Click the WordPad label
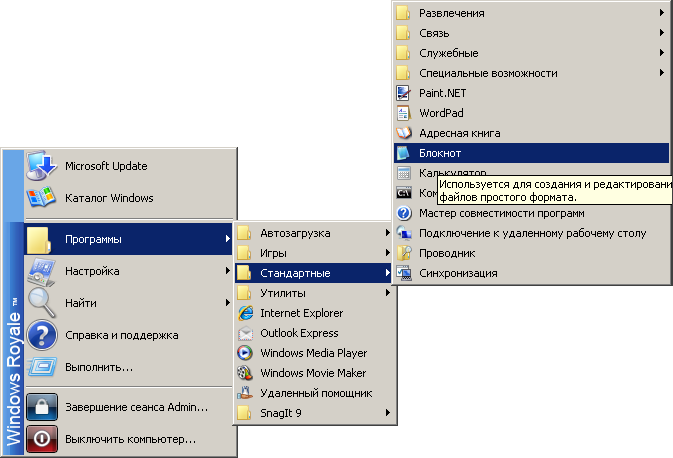Viewport: 673px width, 458px height. tap(441, 113)
